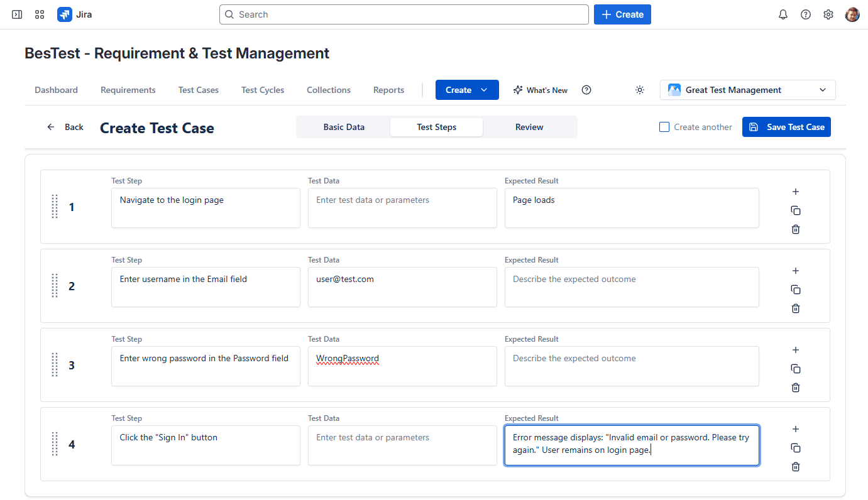Open the app switcher grid
868x500 pixels.
tap(39, 14)
